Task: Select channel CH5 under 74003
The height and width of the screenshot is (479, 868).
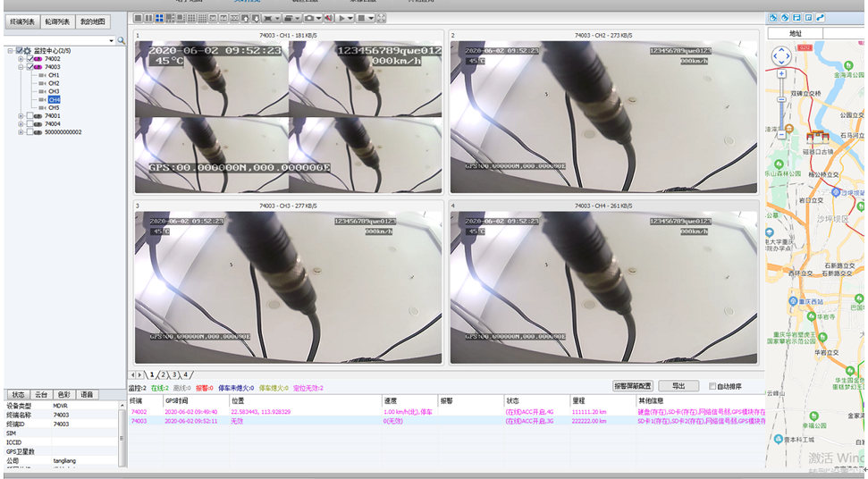Action: [x=54, y=108]
